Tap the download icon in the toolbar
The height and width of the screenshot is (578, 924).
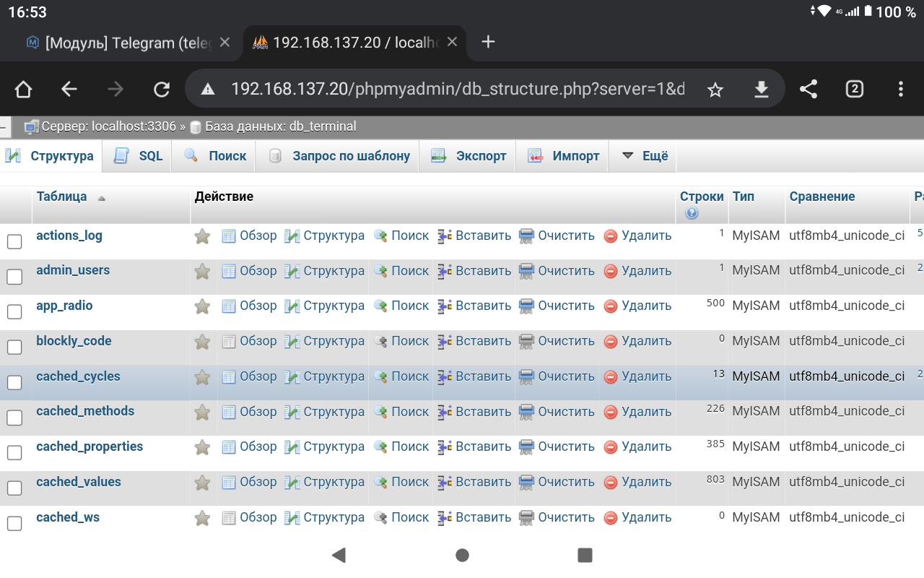[761, 88]
